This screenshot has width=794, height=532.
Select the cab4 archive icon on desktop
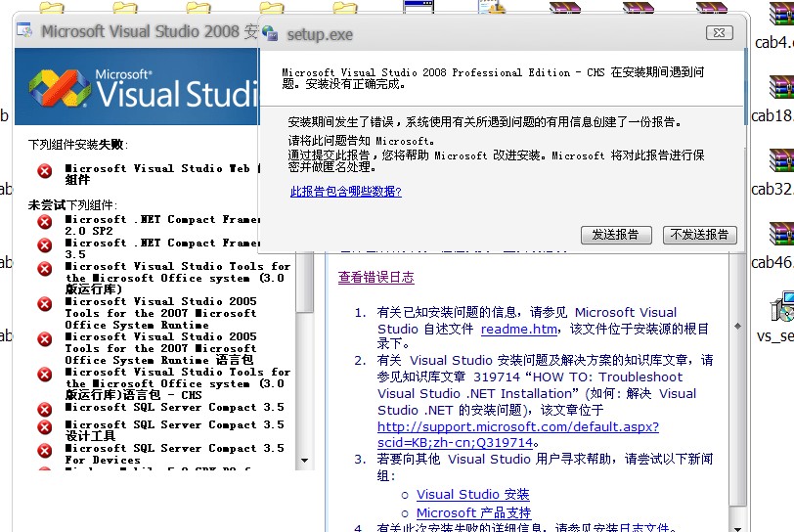[781, 15]
